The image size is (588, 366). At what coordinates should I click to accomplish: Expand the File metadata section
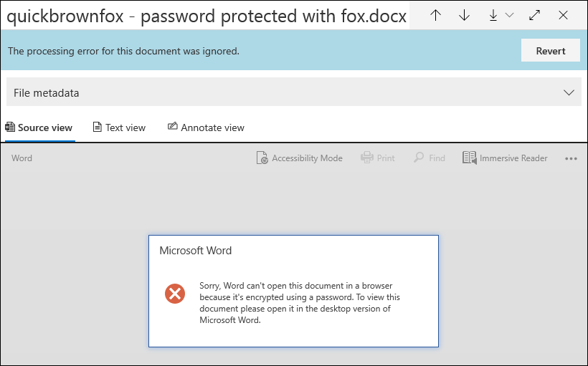pyautogui.click(x=294, y=92)
